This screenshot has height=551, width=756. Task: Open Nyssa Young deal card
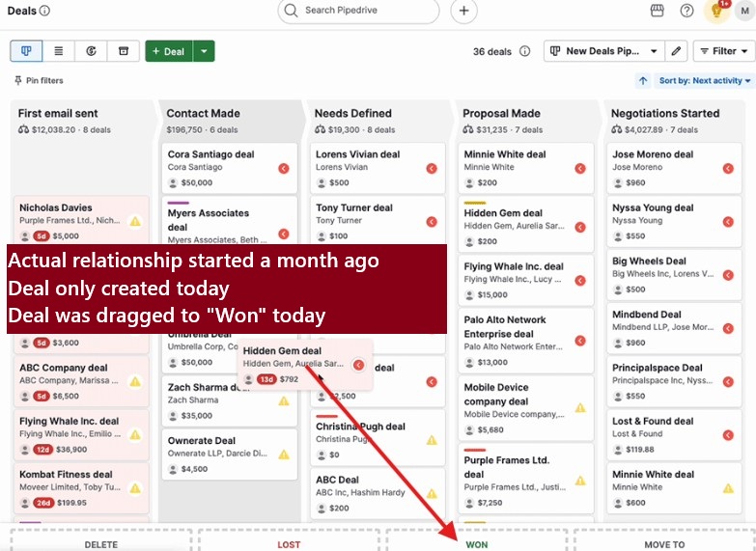click(x=674, y=221)
